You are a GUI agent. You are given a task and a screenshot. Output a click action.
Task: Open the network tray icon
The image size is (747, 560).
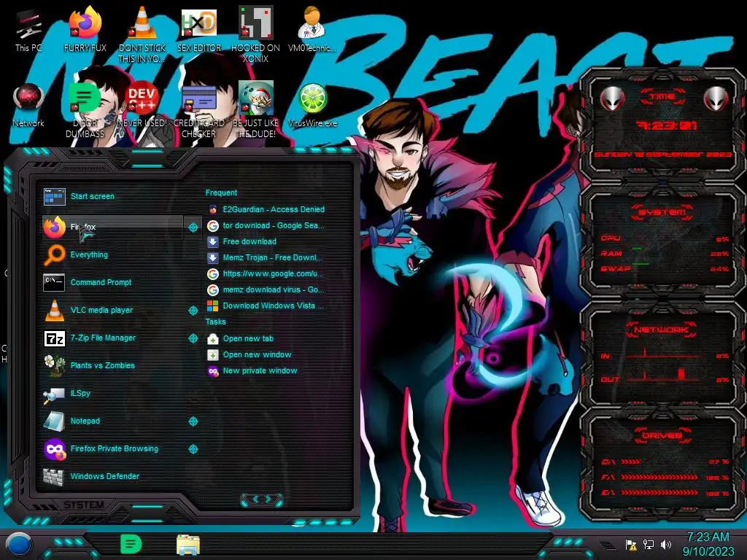click(649, 544)
